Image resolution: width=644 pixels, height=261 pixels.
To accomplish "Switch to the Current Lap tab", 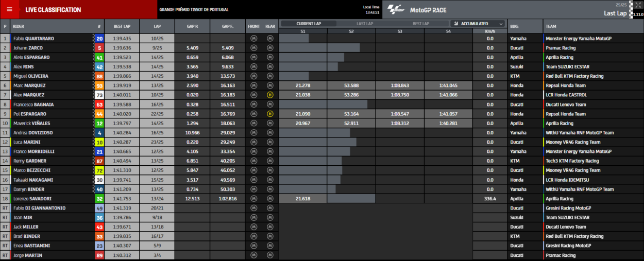I will click(309, 24).
